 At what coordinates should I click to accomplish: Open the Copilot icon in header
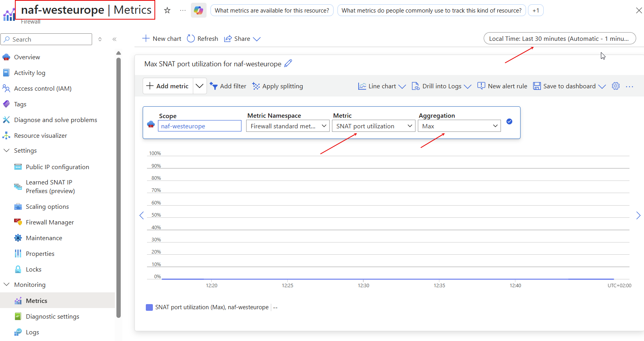tap(199, 11)
